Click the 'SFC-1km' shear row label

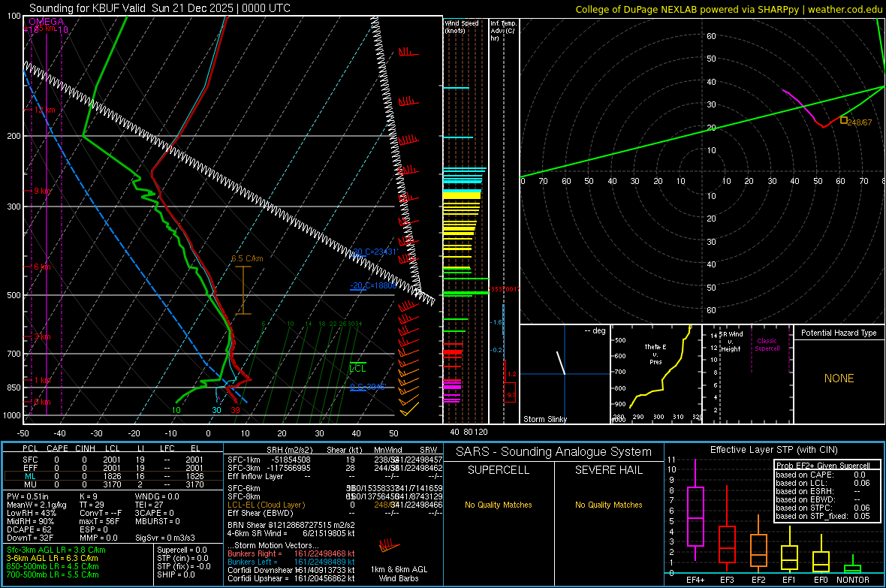tap(243, 460)
